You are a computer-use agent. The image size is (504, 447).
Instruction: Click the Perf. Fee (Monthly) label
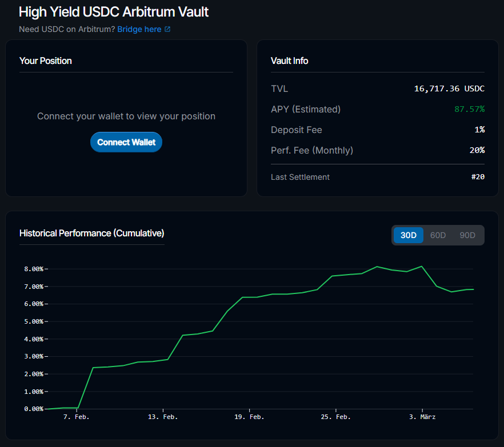click(x=312, y=150)
